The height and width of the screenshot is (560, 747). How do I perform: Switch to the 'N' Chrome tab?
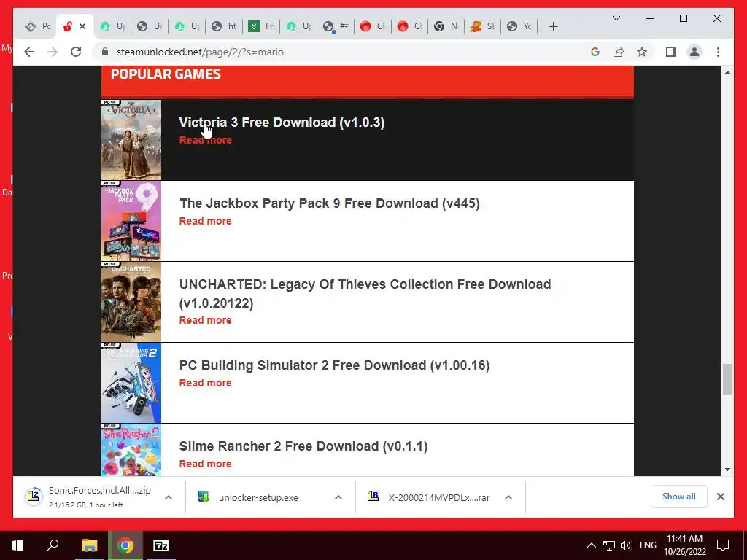(x=446, y=26)
